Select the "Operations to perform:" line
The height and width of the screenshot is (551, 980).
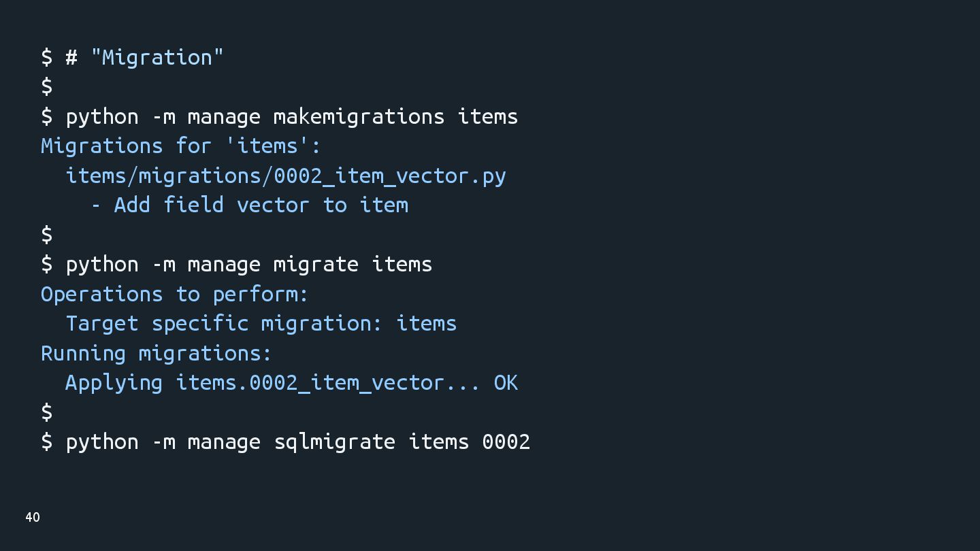coord(174,294)
